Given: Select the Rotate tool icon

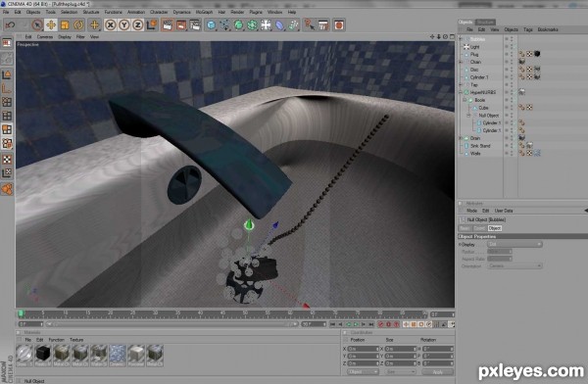Looking at the screenshot, I should (78, 25).
